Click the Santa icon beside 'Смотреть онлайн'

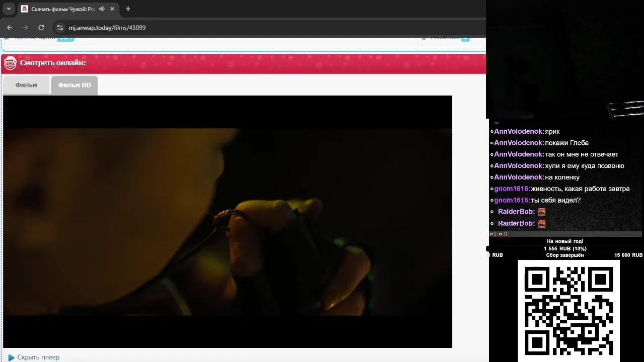[x=11, y=63]
